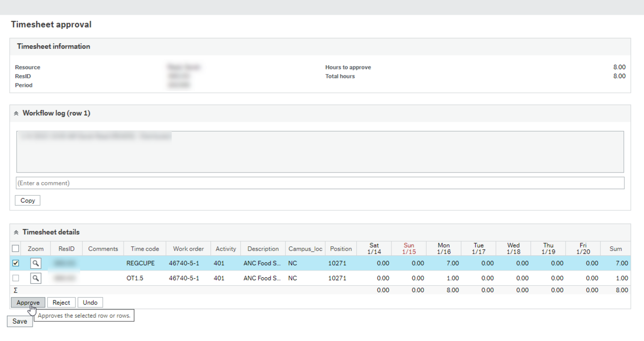Uncheck the REGCUPE timesheet row
The image size is (644, 341).
(15, 263)
